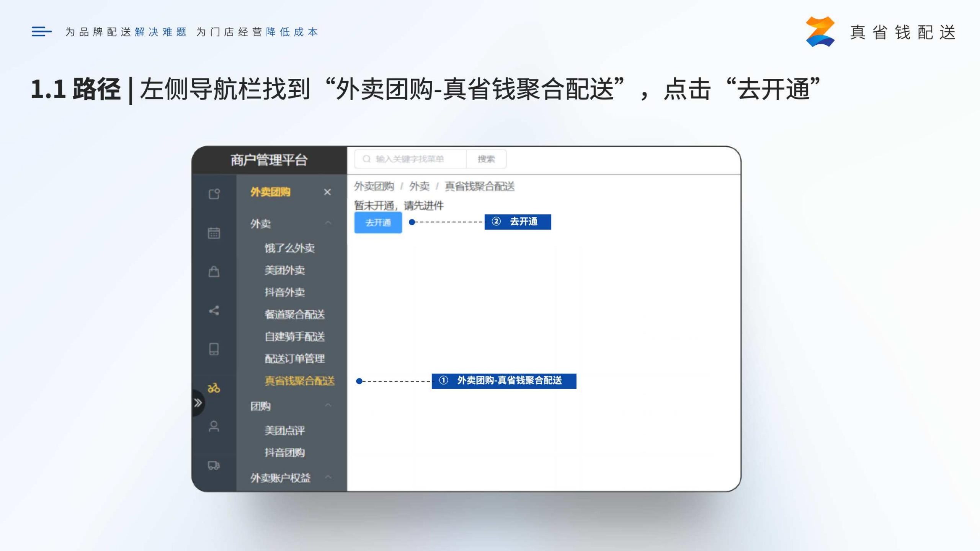Screen dimensions: 980x551
Task: Open the 配送订单管理 menu item
Action: tap(295, 359)
